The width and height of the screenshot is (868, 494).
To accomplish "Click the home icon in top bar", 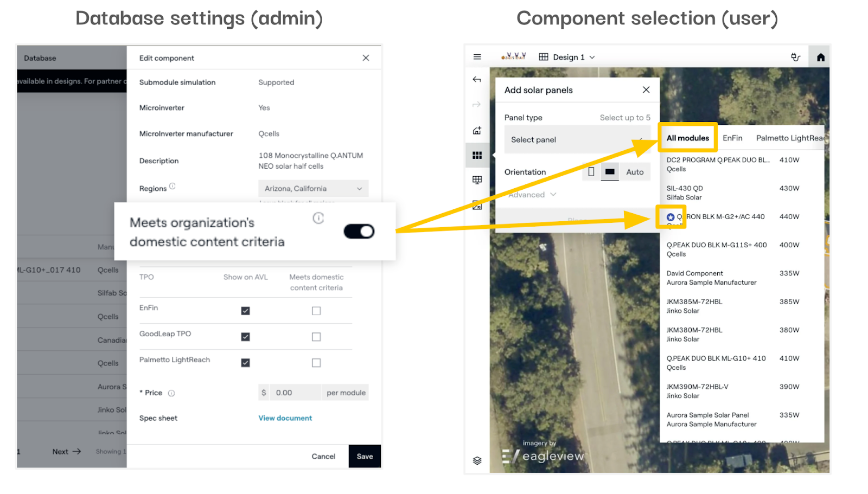I will (820, 57).
